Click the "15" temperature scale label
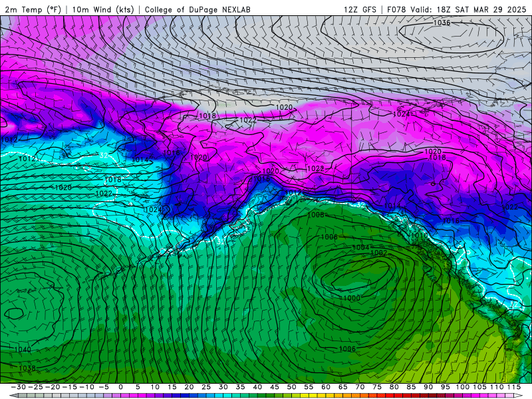Screen dimensions: 532x399 tap(172, 387)
